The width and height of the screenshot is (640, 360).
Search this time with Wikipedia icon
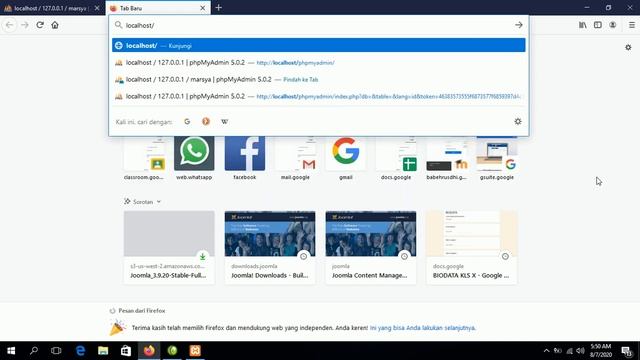pos(224,122)
